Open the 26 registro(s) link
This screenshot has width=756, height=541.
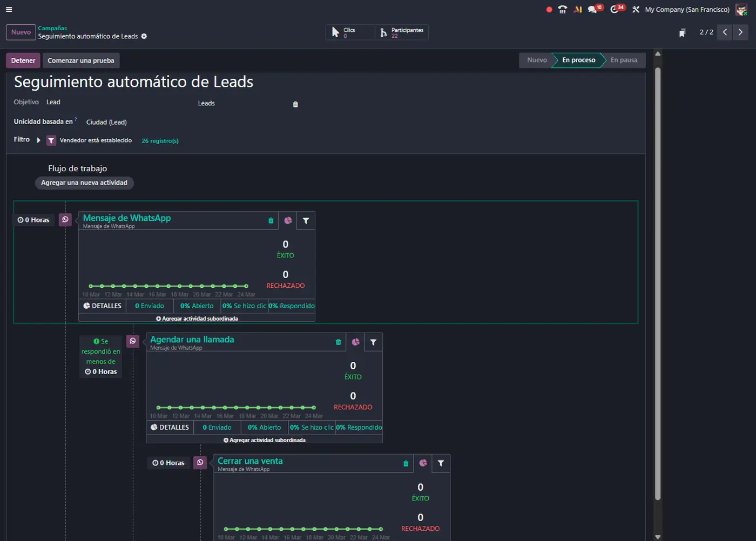160,141
